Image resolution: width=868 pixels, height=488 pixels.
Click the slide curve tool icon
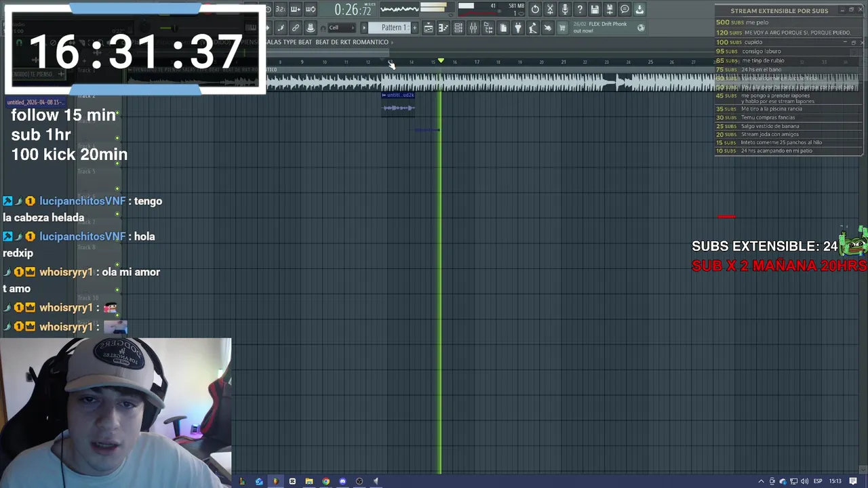coord(281,28)
